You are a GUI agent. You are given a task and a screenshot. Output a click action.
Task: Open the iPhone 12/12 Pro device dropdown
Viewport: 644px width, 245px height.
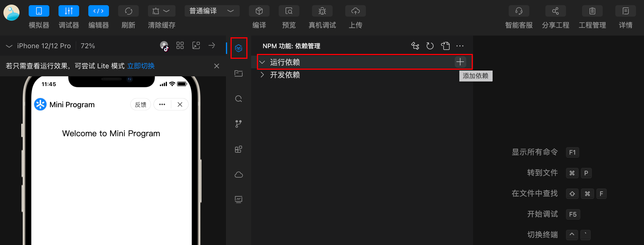pyautogui.click(x=38, y=46)
